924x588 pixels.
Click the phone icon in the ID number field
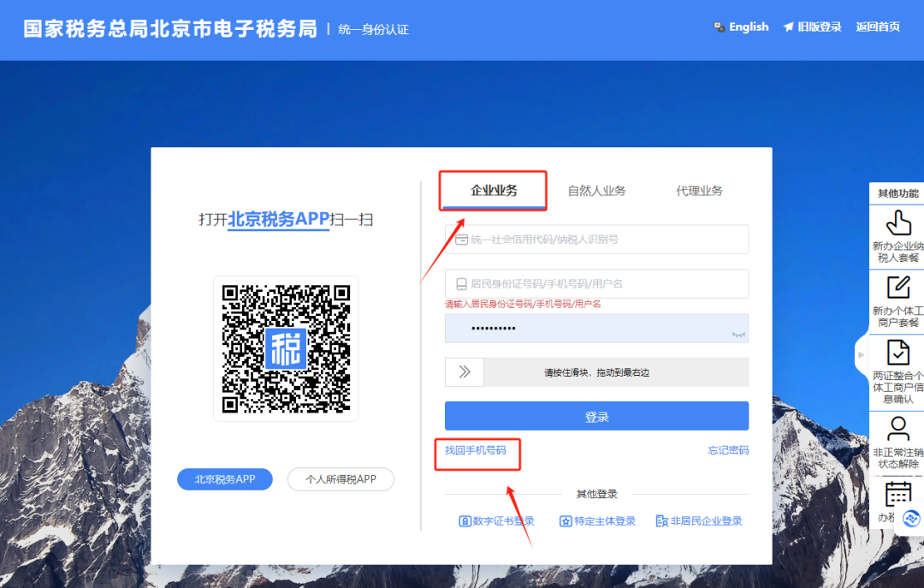coord(461,284)
